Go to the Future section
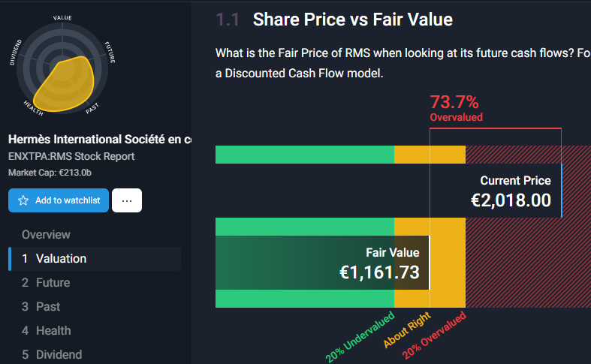The height and width of the screenshot is (364, 591). pos(46,283)
